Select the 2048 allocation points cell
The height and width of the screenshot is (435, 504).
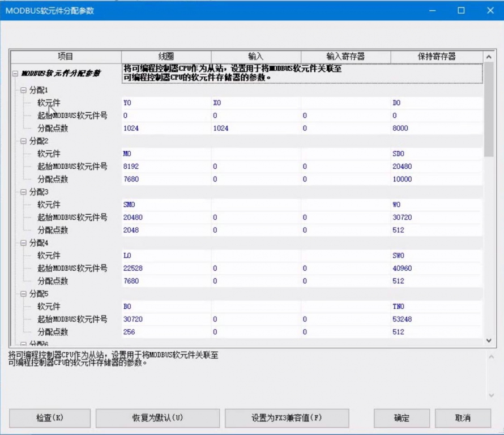pyautogui.click(x=166, y=230)
